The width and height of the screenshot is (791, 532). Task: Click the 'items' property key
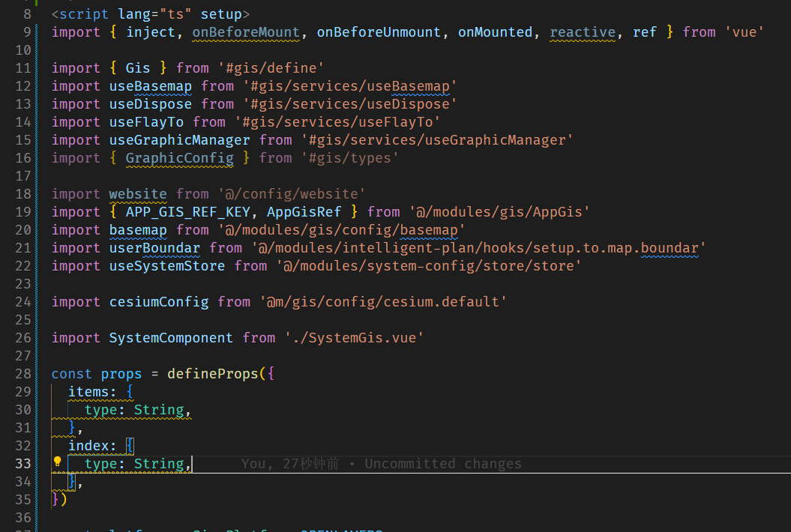[x=88, y=392]
